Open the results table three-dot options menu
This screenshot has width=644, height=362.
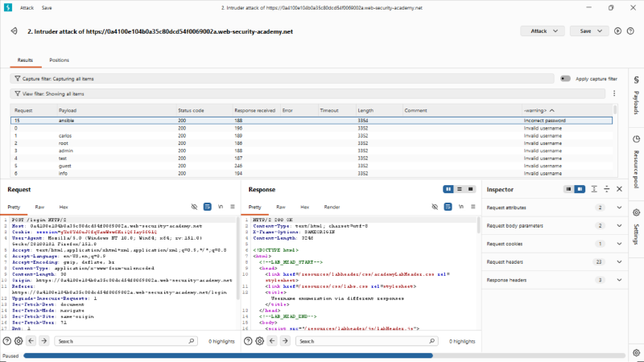coord(614,93)
